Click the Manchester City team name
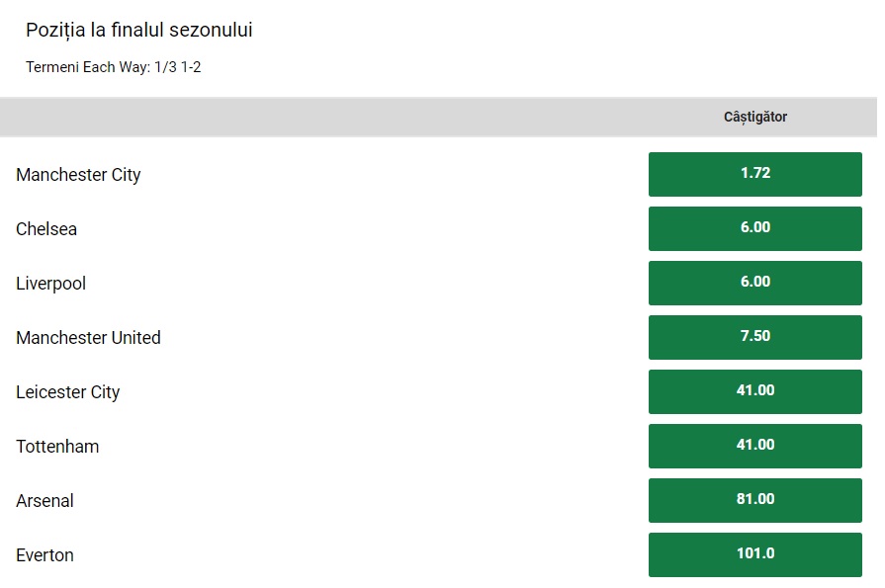This screenshot has height=588, width=885. pyautogui.click(x=78, y=175)
